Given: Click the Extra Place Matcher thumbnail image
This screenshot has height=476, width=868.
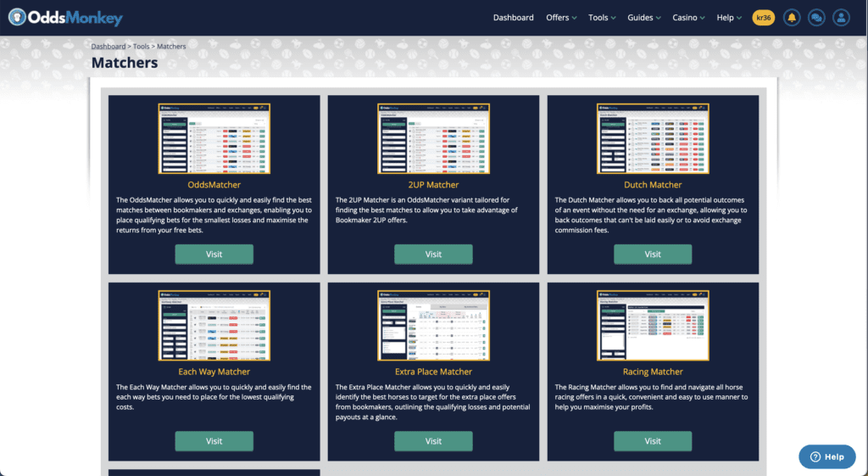Looking at the screenshot, I should tap(433, 326).
